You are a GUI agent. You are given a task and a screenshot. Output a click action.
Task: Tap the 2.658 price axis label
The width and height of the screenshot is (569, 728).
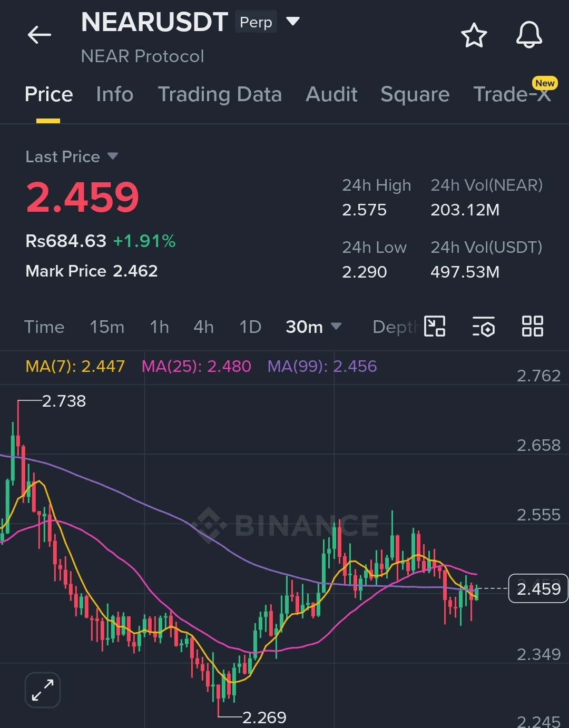tap(538, 445)
